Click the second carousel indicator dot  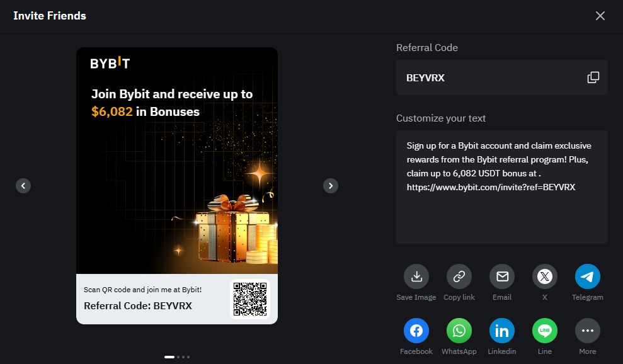point(178,357)
